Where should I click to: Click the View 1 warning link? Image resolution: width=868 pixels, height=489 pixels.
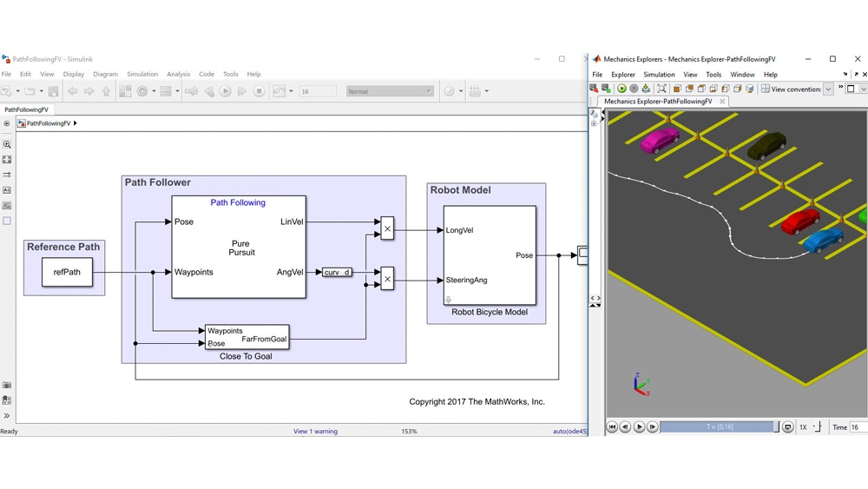click(315, 432)
